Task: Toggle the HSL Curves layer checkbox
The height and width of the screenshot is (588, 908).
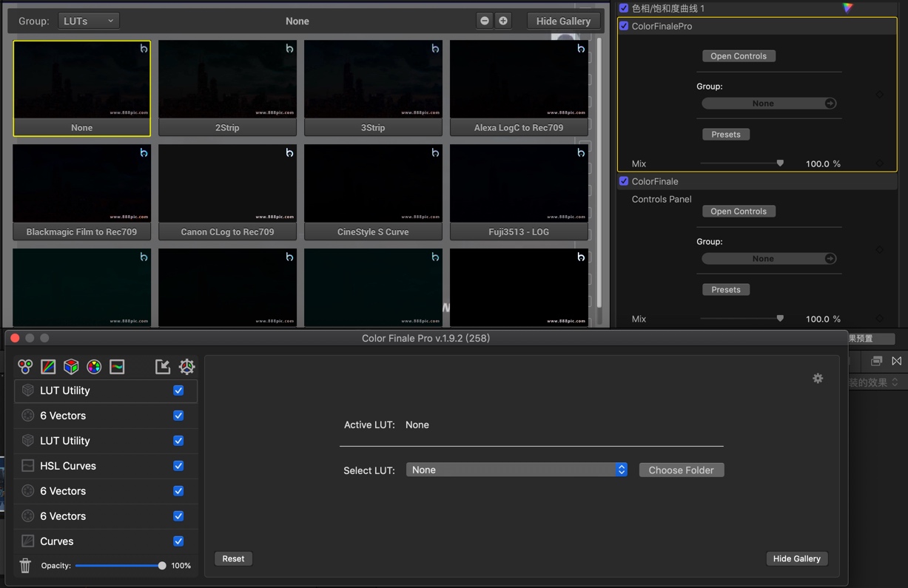Action: coord(178,465)
